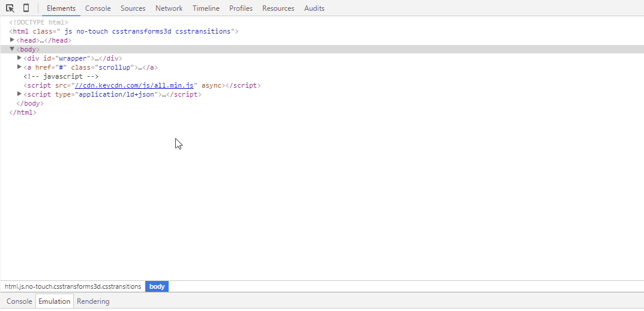Viewport: 644px width, 311px height.
Task: Open the Network tab
Action: coord(169,8)
